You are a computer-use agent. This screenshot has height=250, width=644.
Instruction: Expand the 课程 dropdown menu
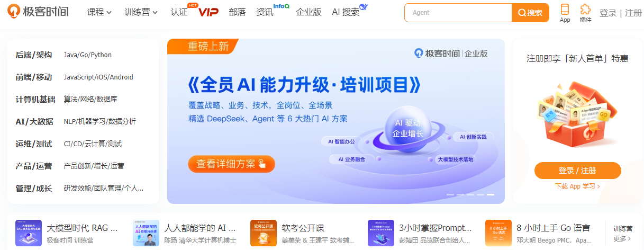pyautogui.click(x=99, y=12)
